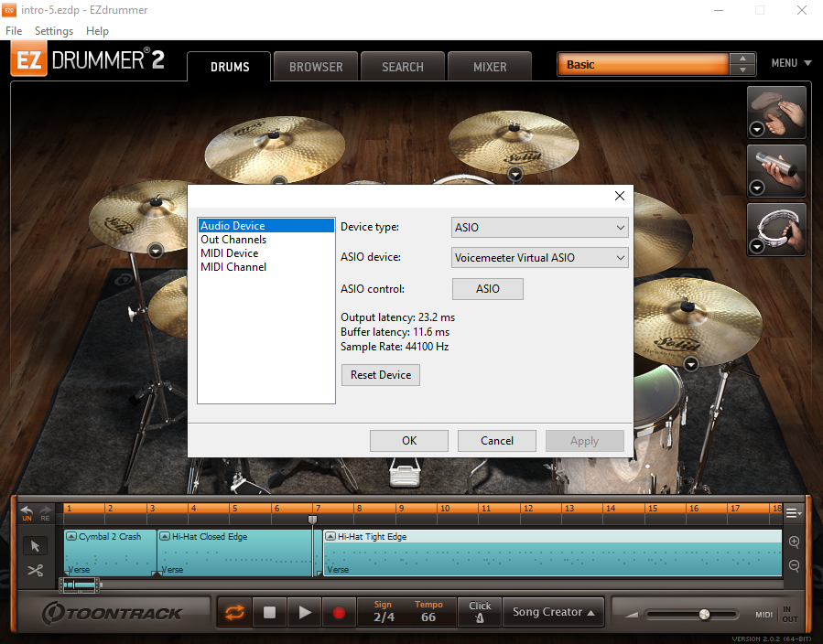Screen dimensions: 823x644
Task: Open top right cymbal dropdown arrow
Action: (x=515, y=174)
